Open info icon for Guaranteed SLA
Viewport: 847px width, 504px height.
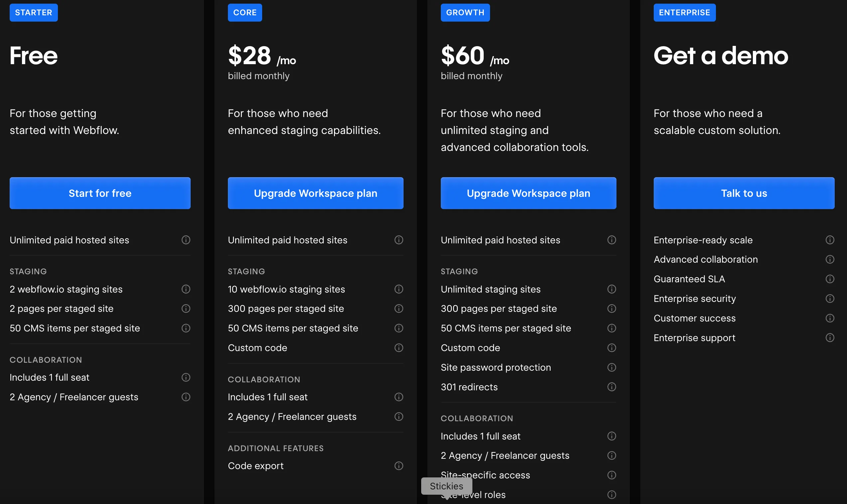(830, 279)
